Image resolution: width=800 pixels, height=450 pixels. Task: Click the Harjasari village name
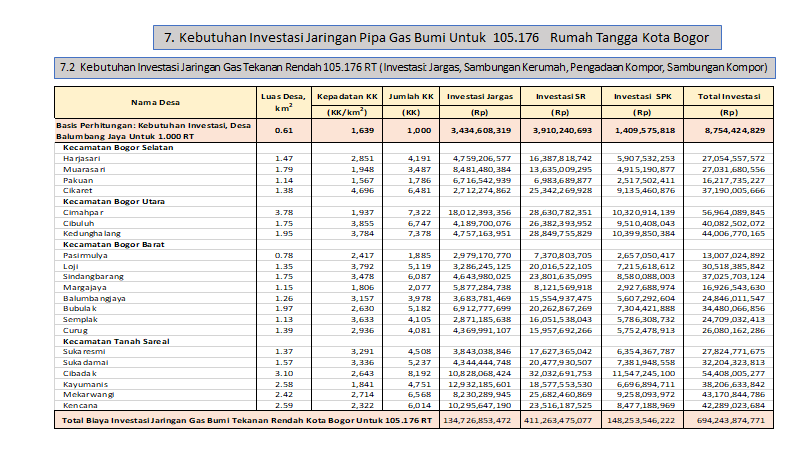(x=82, y=159)
